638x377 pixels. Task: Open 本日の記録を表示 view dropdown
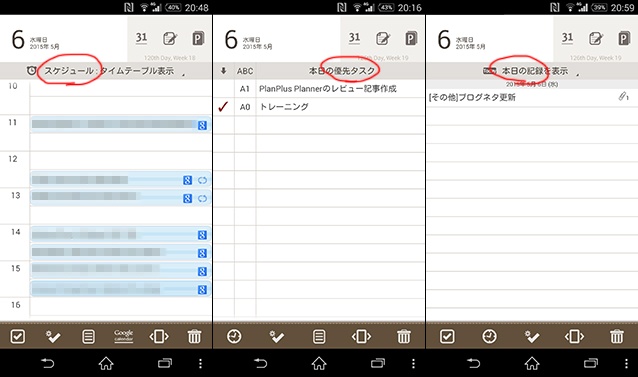pyautogui.click(x=535, y=71)
